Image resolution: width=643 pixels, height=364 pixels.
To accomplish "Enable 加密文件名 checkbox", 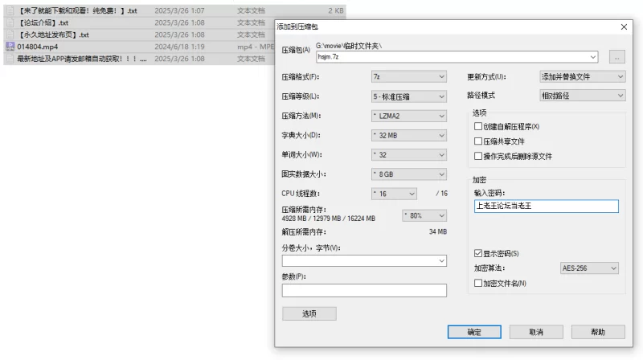I will 479,283.
